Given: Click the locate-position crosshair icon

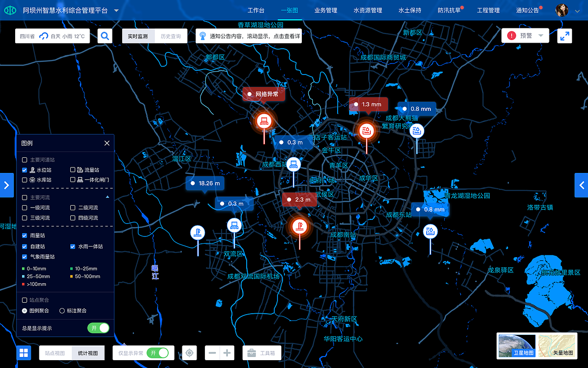Looking at the screenshot, I should [189, 353].
